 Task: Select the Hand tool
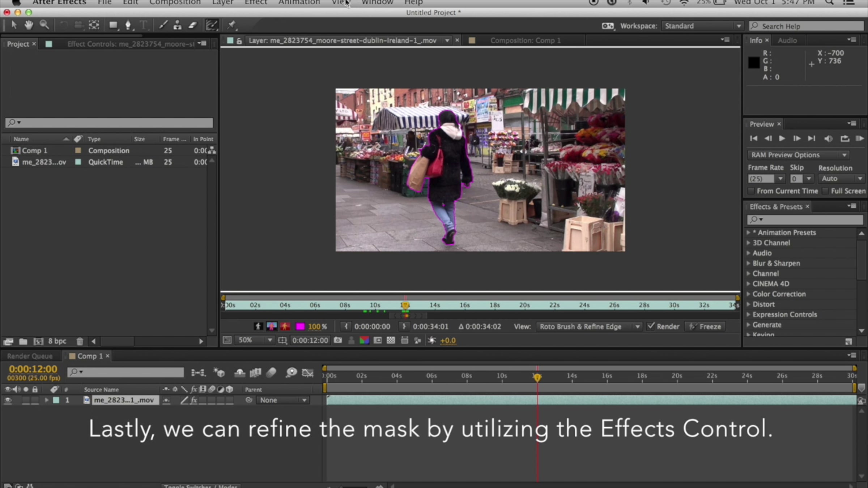point(28,25)
